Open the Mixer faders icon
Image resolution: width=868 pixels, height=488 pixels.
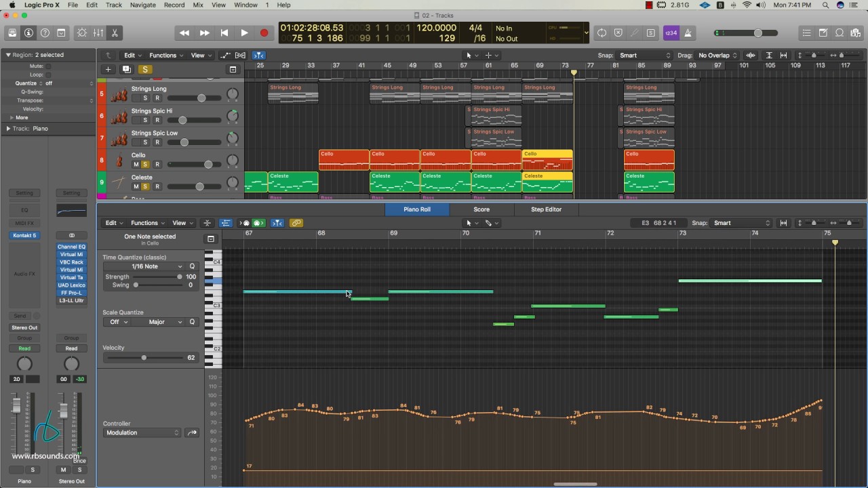[x=98, y=33]
